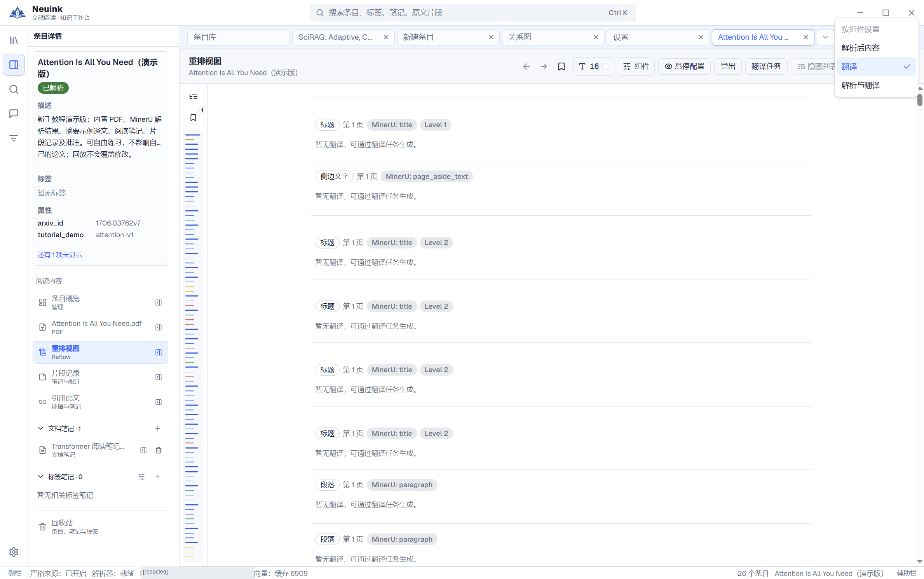Open bookmarks list with badge 1

pyautogui.click(x=194, y=117)
